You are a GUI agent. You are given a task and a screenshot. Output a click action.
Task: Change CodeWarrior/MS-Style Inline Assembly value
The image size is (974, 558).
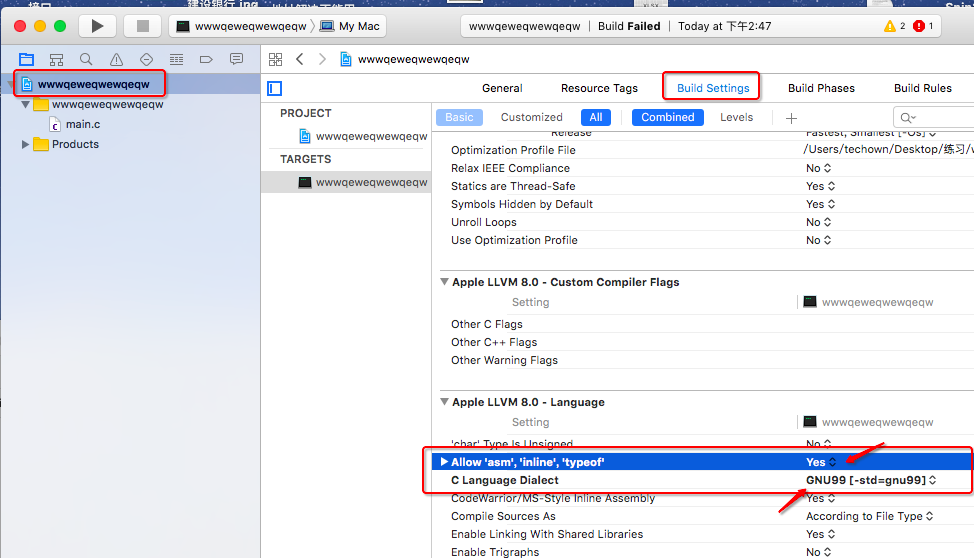click(821, 498)
